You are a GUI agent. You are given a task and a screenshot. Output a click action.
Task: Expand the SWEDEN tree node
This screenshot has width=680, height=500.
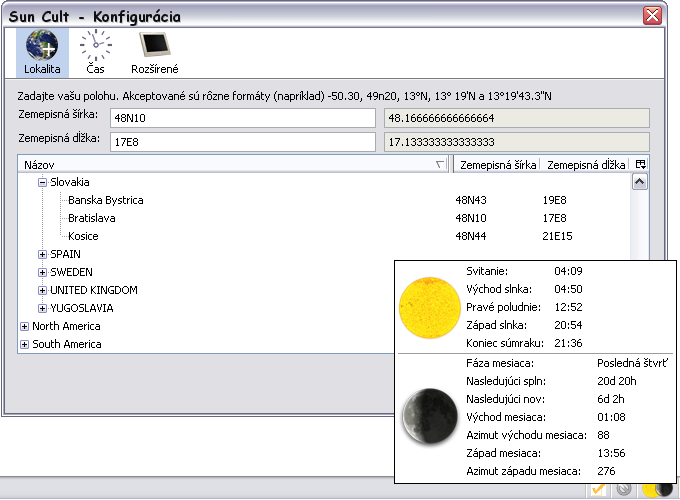coord(42,272)
